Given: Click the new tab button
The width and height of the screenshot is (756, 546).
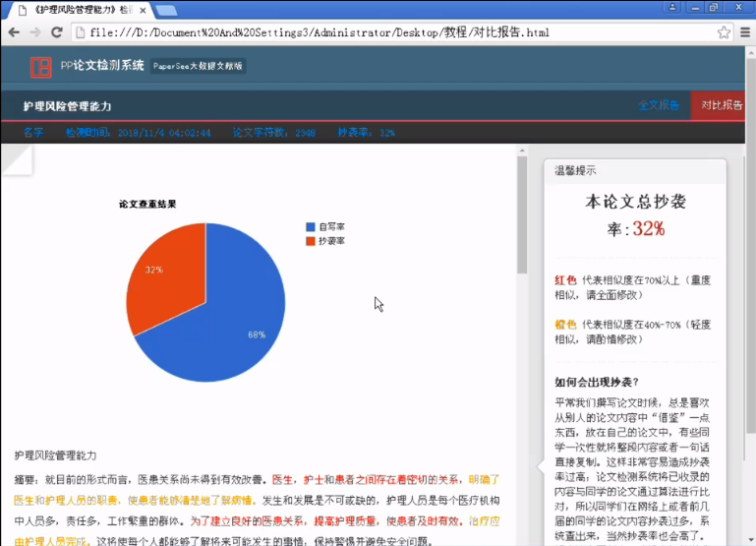Looking at the screenshot, I should click(167, 10).
